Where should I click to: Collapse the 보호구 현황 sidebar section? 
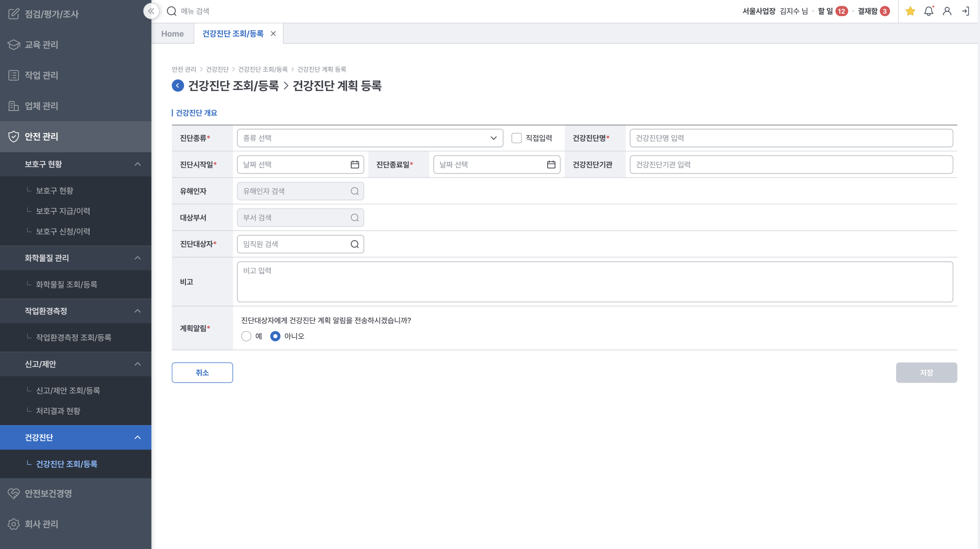(x=137, y=164)
